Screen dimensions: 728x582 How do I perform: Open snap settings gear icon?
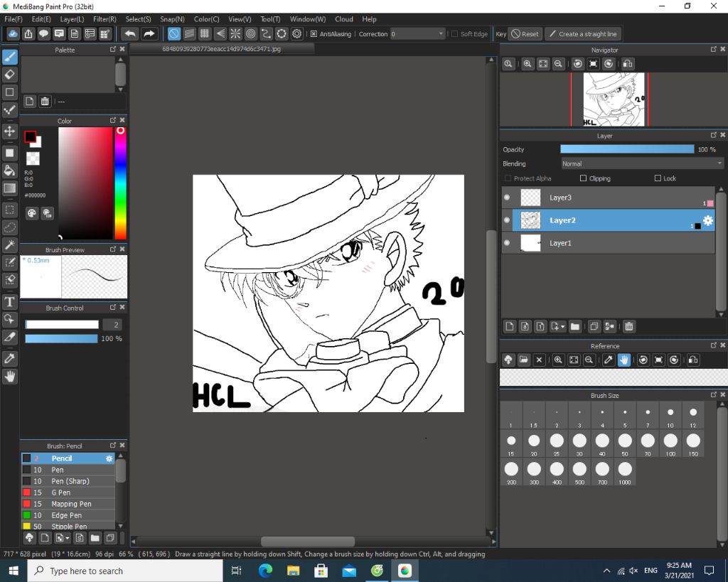[x=297, y=34]
